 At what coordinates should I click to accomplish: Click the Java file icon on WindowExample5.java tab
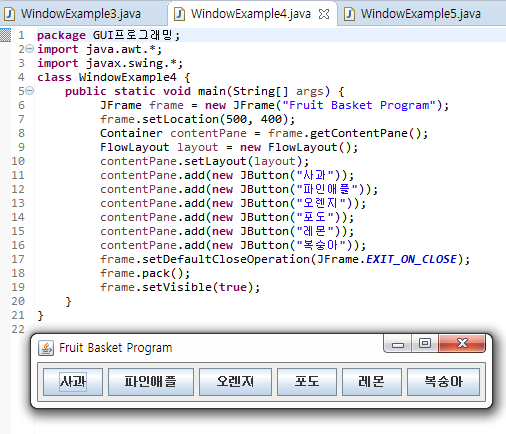coord(349,14)
